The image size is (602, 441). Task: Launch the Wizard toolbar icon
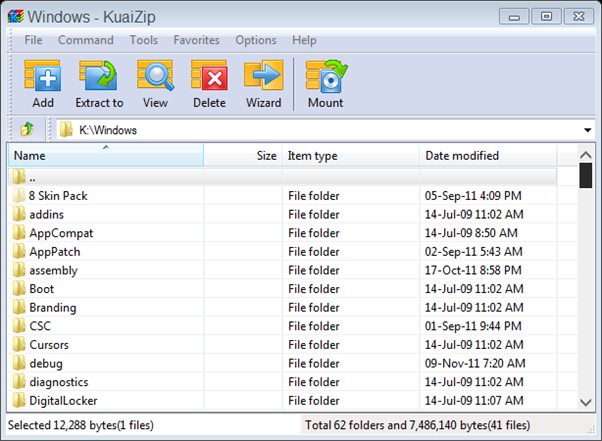(x=264, y=76)
